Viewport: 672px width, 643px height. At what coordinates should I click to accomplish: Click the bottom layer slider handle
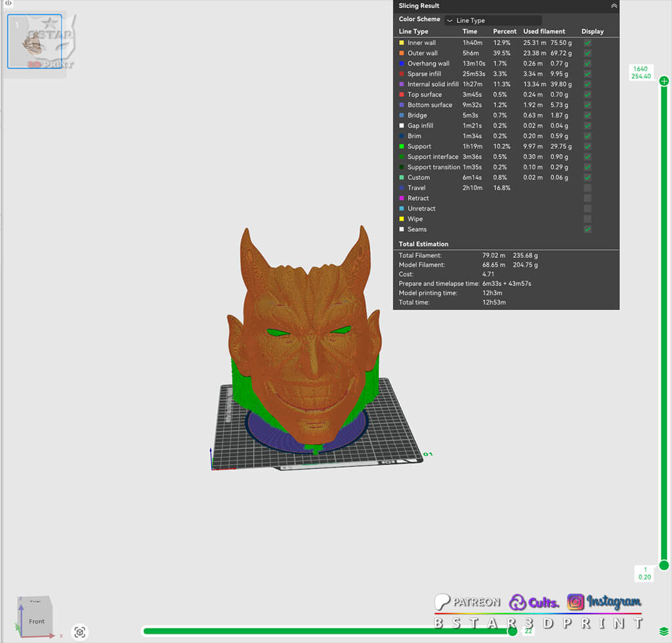pyautogui.click(x=664, y=566)
